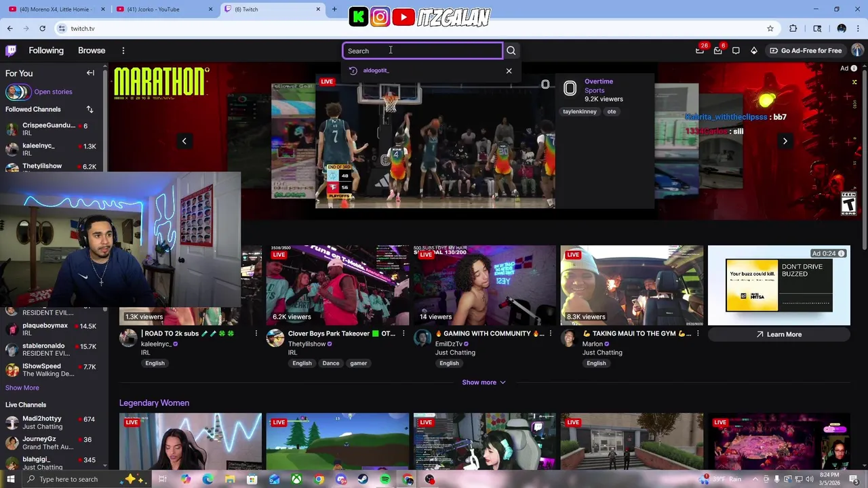
Task: Open Legendary Women section heading
Action: click(155, 403)
